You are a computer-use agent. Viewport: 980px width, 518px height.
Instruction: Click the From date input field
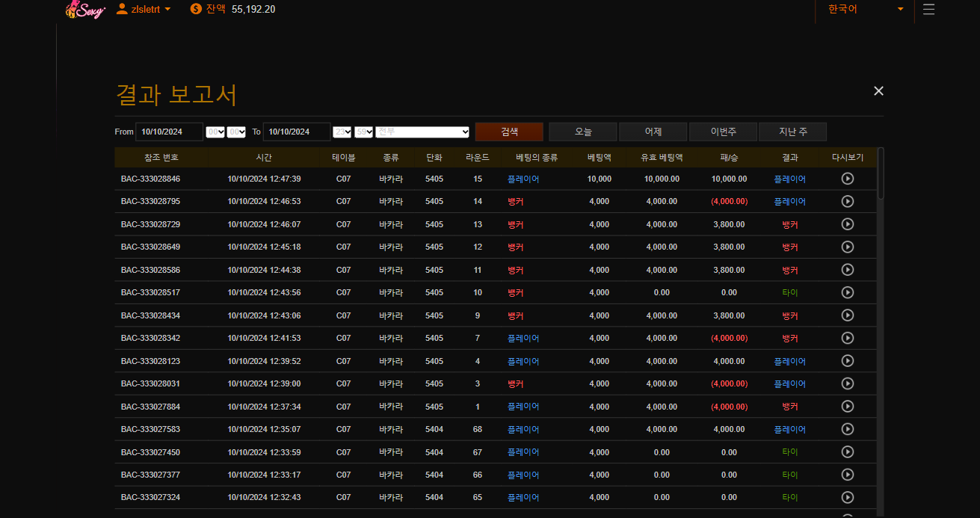(170, 132)
